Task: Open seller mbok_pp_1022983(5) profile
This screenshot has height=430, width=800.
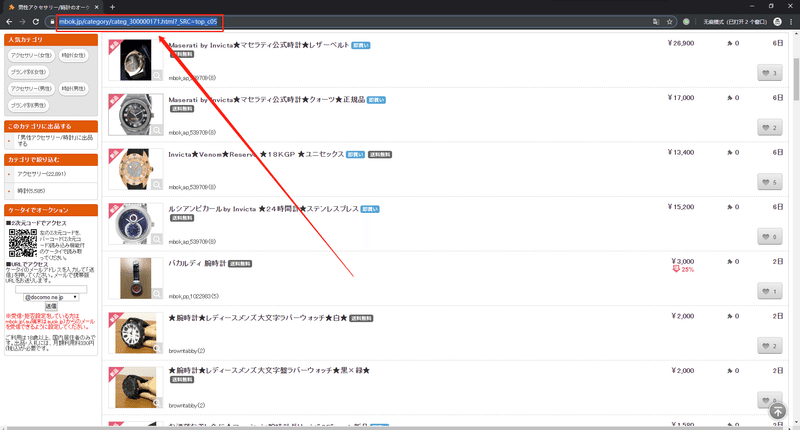Action: [193, 296]
